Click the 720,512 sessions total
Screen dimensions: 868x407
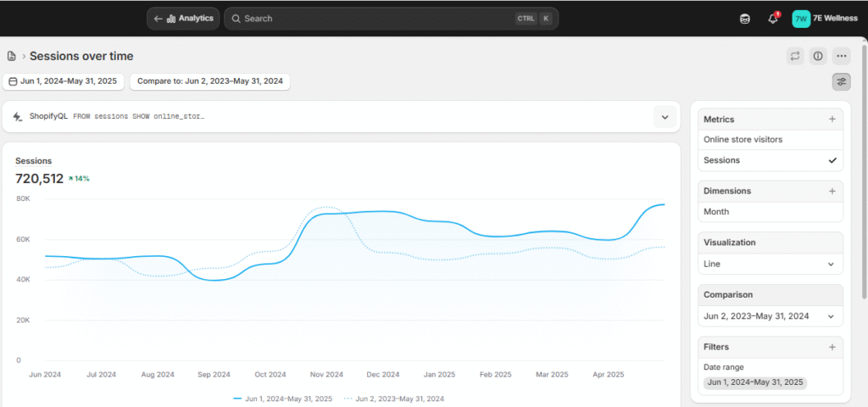(x=39, y=178)
